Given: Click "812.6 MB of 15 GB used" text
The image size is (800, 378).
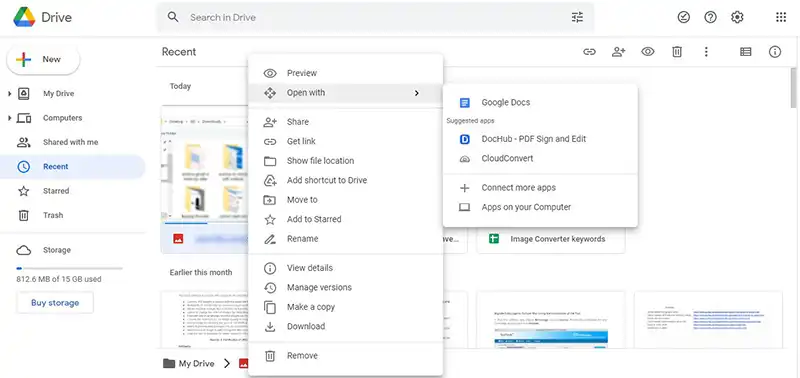Looking at the screenshot, I should pos(59,280).
